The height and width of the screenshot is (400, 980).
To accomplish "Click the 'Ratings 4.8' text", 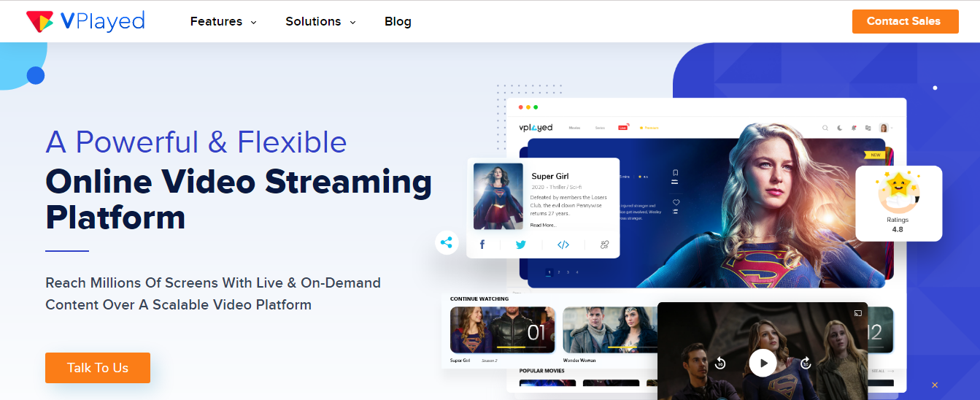I will pyautogui.click(x=898, y=224).
